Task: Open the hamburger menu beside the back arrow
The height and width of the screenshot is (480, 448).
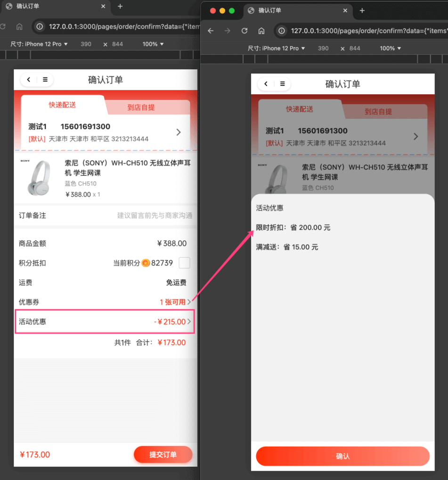Action: click(x=45, y=79)
